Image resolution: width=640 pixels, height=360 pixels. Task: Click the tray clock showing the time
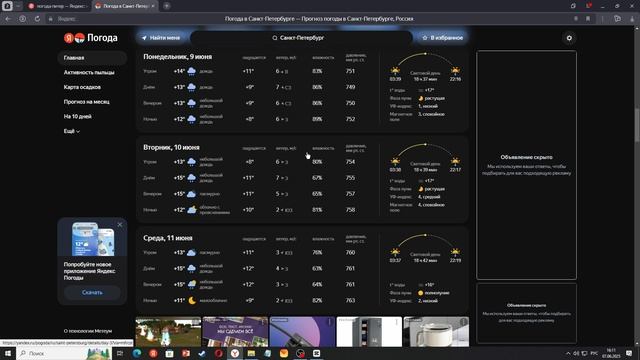point(611,353)
